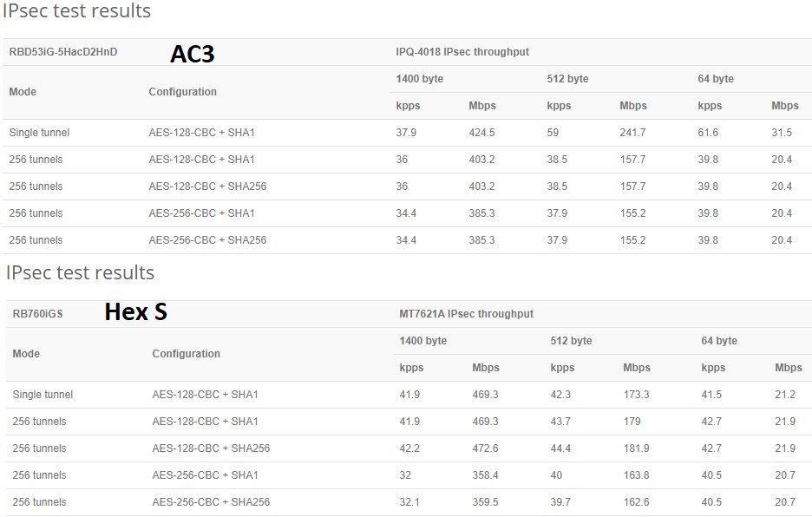Click 512 byte header in the MT7621A table
The width and height of the screenshot is (812, 517).
point(571,341)
